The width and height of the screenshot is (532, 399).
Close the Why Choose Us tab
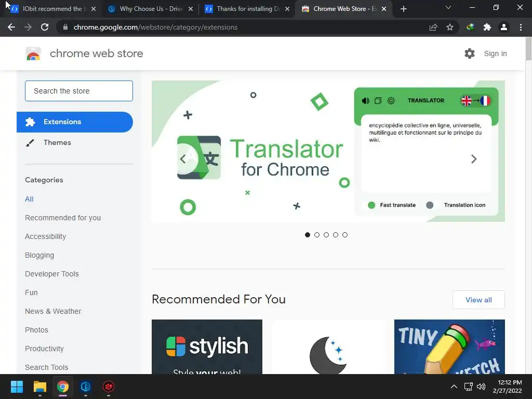[191, 9]
